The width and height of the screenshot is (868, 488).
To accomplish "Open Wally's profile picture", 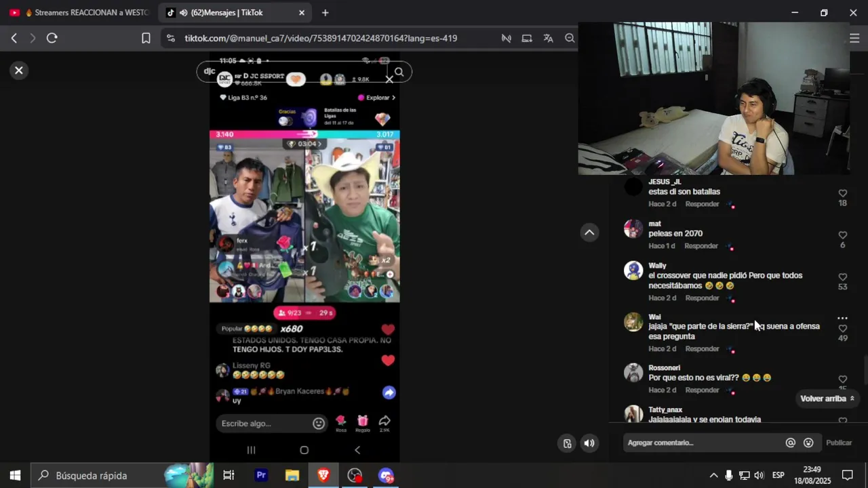I will 633,270.
